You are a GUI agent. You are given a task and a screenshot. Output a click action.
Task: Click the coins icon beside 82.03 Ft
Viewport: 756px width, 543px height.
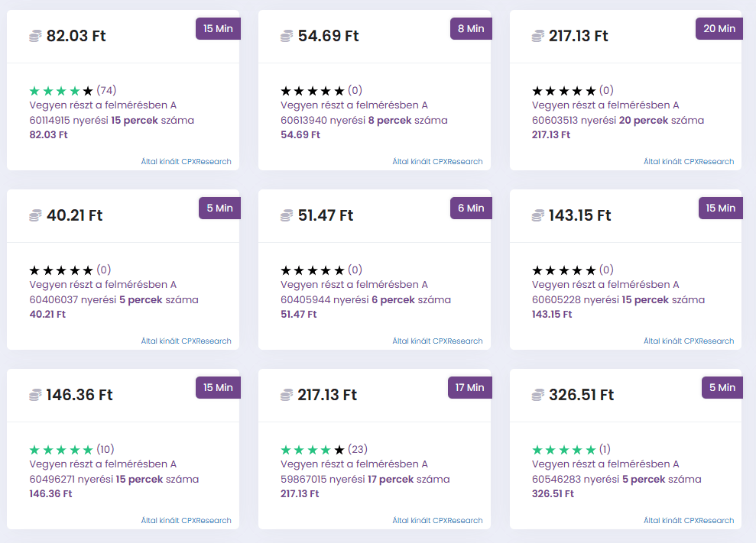[35, 36]
